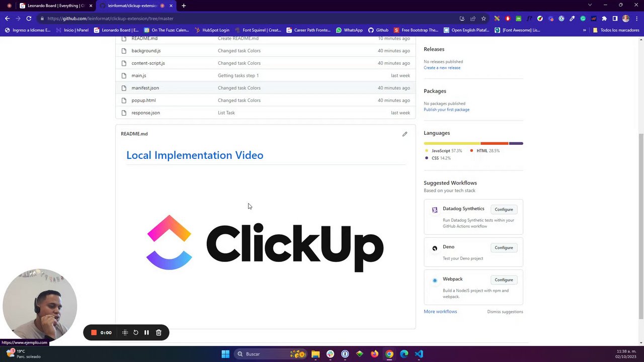Viewport: 644px width, 362px height.
Task: Open the popup.html file
Action: coord(143,101)
